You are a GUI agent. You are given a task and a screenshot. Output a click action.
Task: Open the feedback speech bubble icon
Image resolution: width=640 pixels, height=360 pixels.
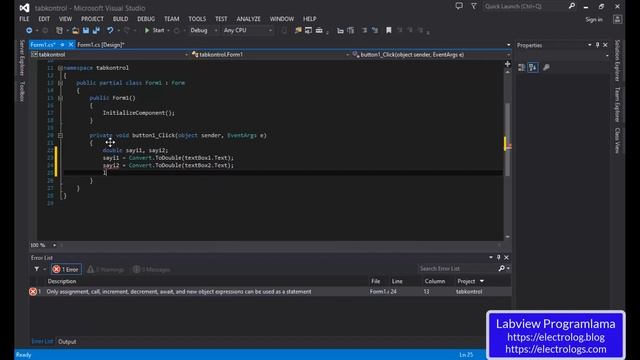pos(459,6)
